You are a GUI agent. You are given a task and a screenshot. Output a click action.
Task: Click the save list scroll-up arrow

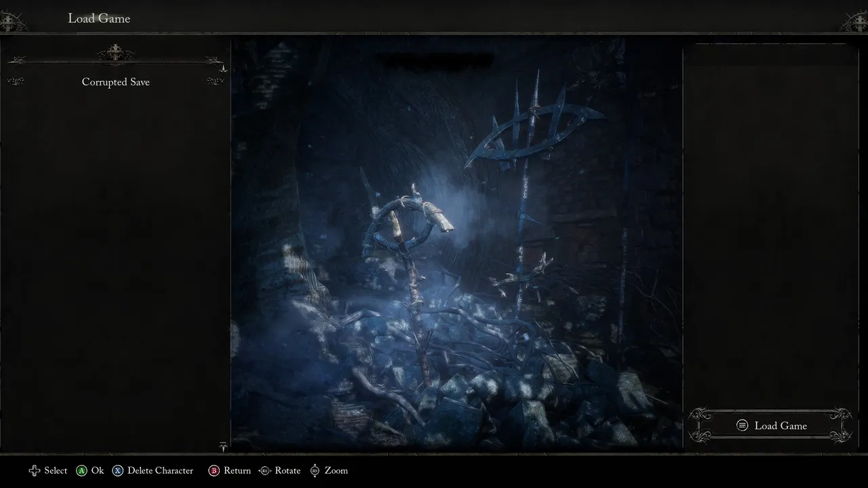pos(223,68)
